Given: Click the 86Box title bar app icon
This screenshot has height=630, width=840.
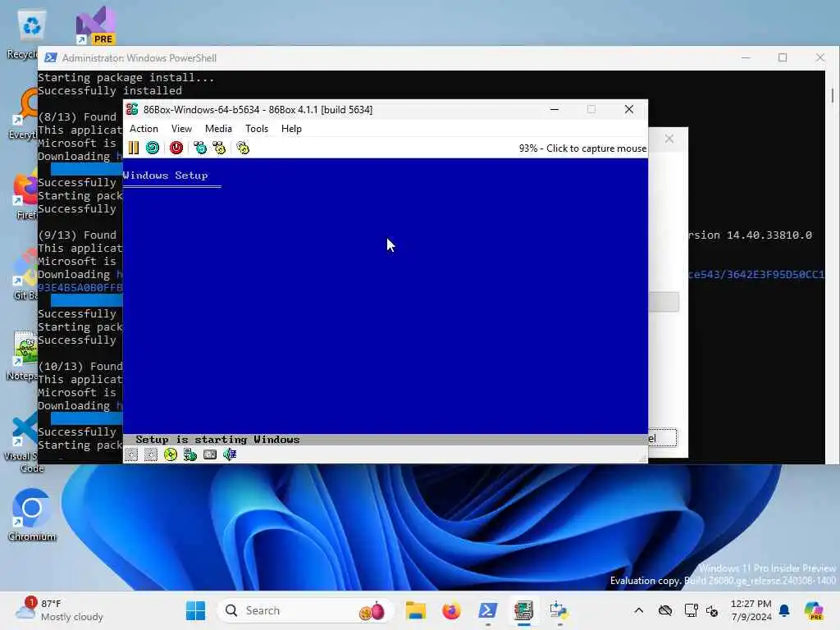Looking at the screenshot, I should point(132,109).
